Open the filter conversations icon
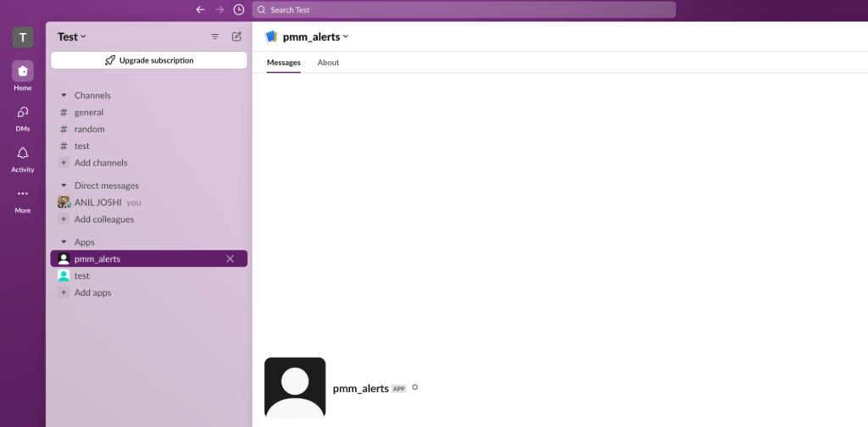The width and height of the screenshot is (868, 427). pyautogui.click(x=214, y=36)
